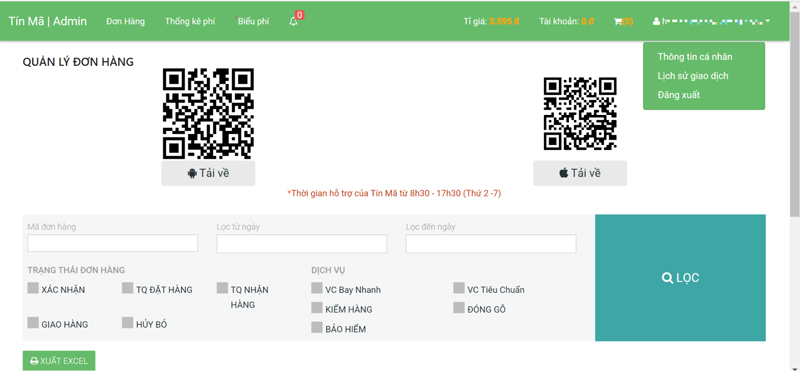The width and height of the screenshot is (800, 371).
Task: Enable KIỂM HÀNG checkbox
Action: [317, 308]
